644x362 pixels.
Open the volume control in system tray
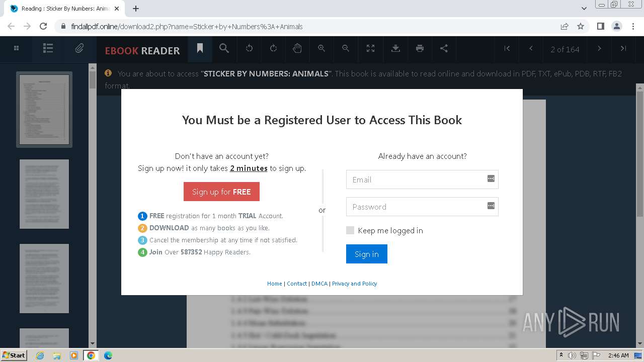[572, 355]
